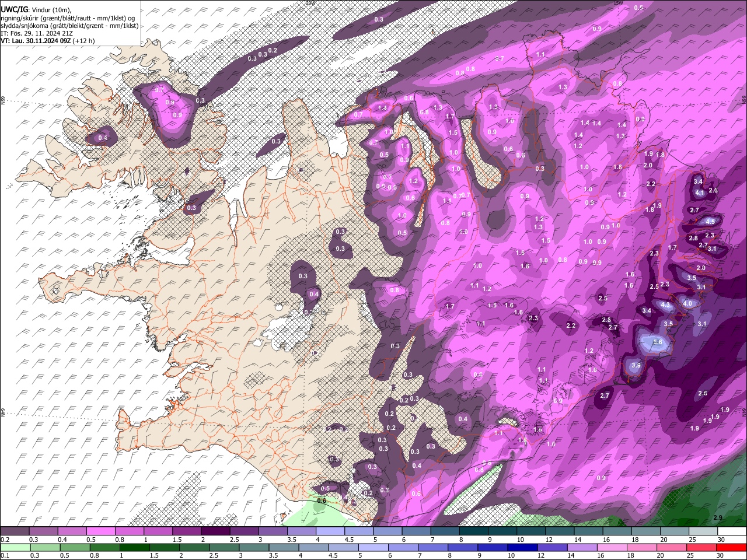Image resolution: width=747 pixels, height=560 pixels.
Task: Click the 2.9 value in the green rain area
Action: pos(718,518)
